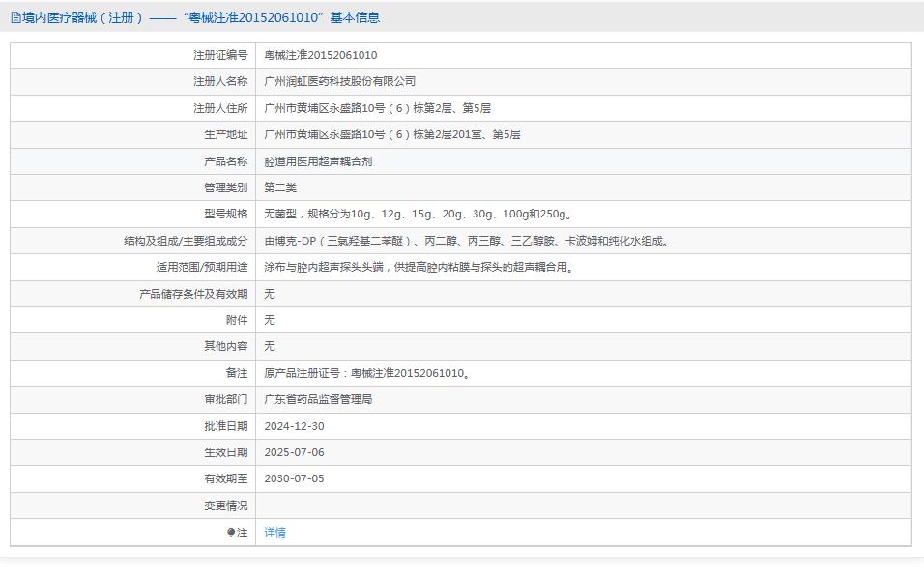Click the 生产地址 production address value

(x=392, y=134)
